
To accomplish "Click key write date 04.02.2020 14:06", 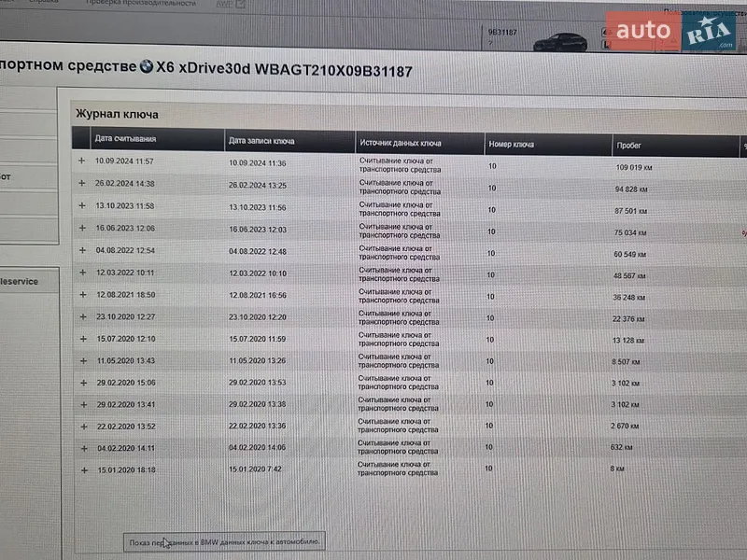I will (x=258, y=448).
